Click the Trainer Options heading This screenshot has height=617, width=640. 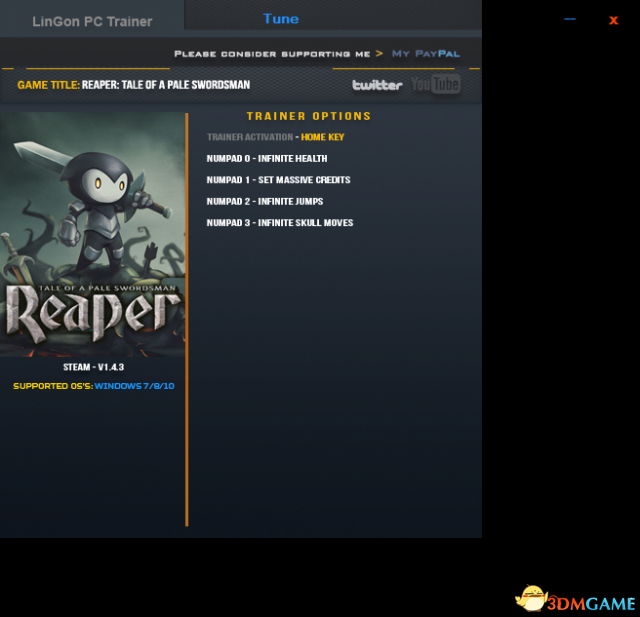tap(309, 116)
